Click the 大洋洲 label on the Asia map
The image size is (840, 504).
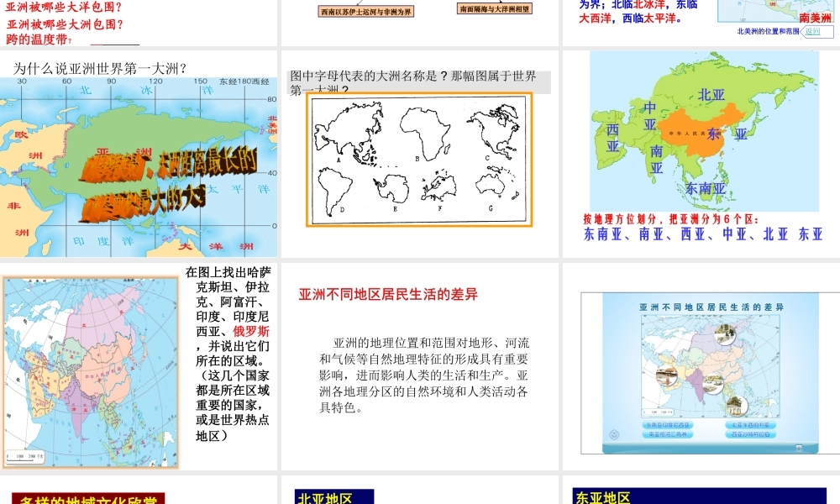coord(216,246)
